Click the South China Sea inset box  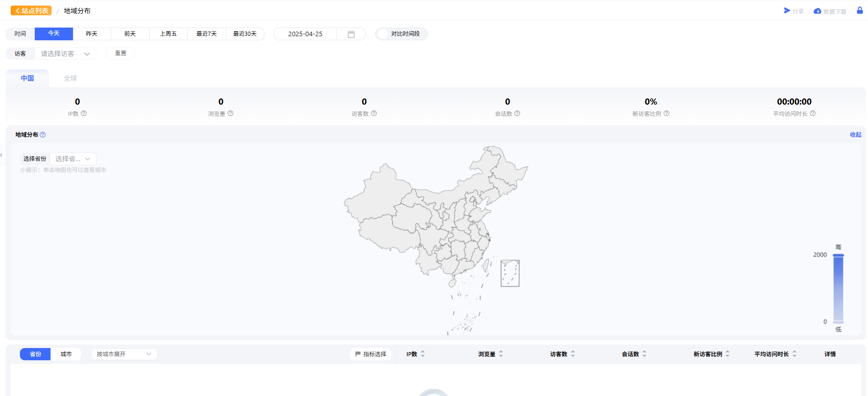[510, 273]
